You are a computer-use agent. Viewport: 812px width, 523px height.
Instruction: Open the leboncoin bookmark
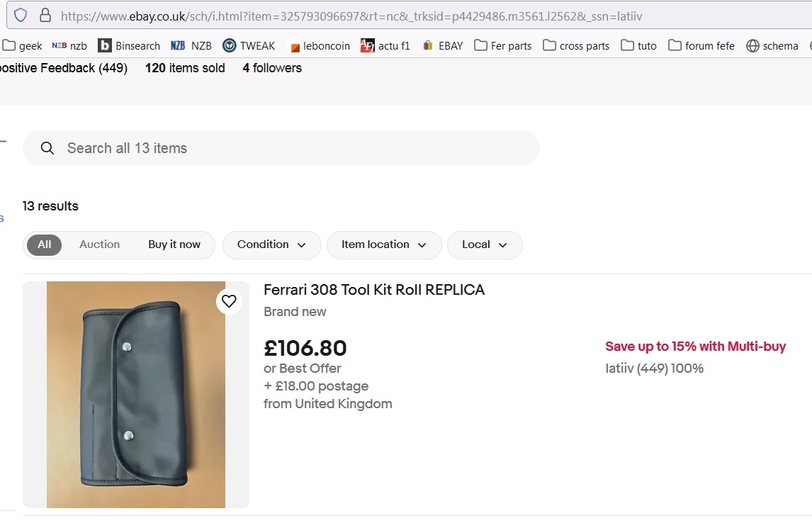pos(320,45)
